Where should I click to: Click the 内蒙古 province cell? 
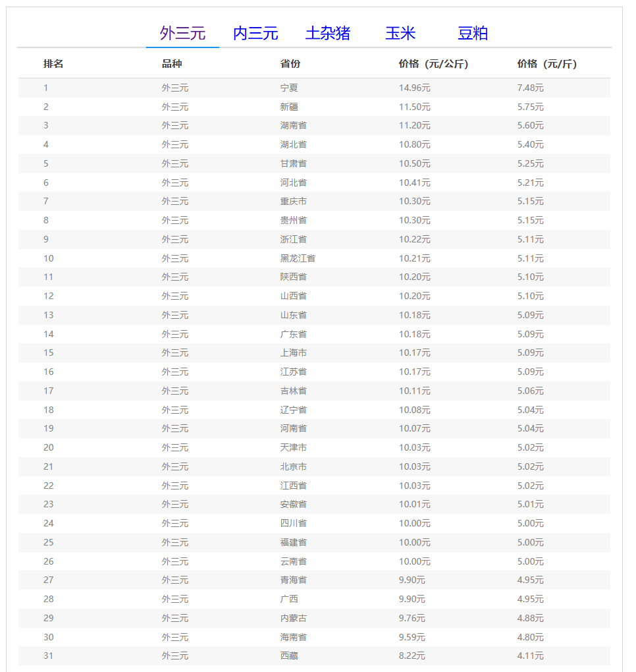pyautogui.click(x=293, y=618)
